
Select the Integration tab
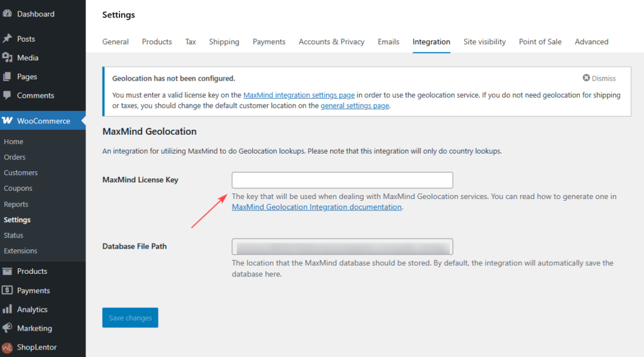(431, 42)
